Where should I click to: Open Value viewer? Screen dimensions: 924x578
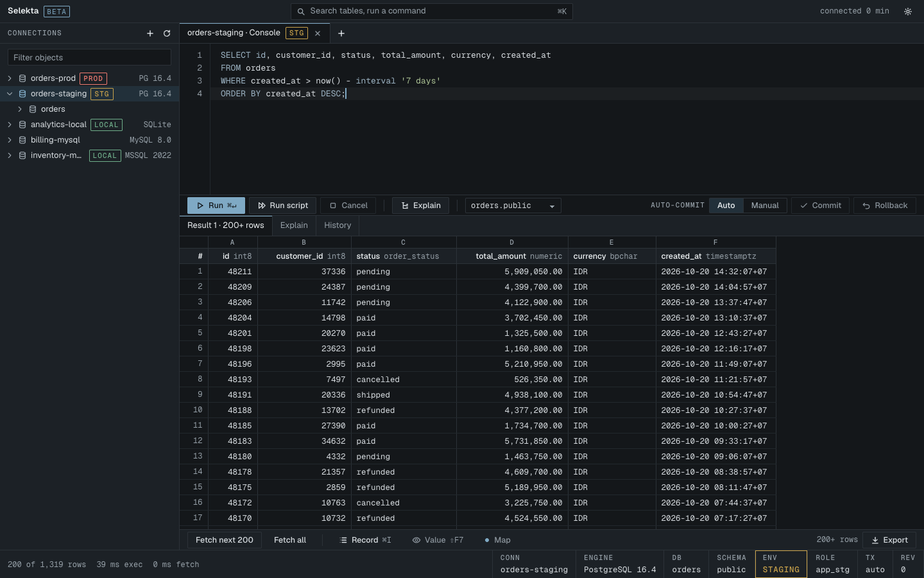pyautogui.click(x=438, y=540)
